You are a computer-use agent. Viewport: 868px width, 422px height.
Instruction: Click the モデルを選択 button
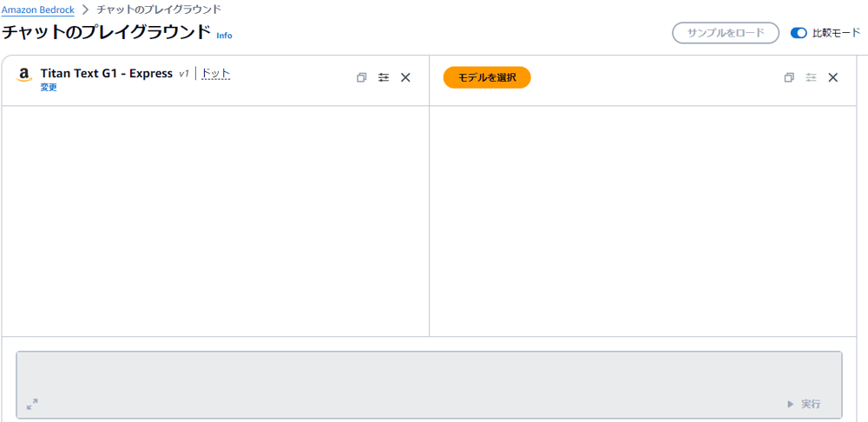(x=487, y=77)
